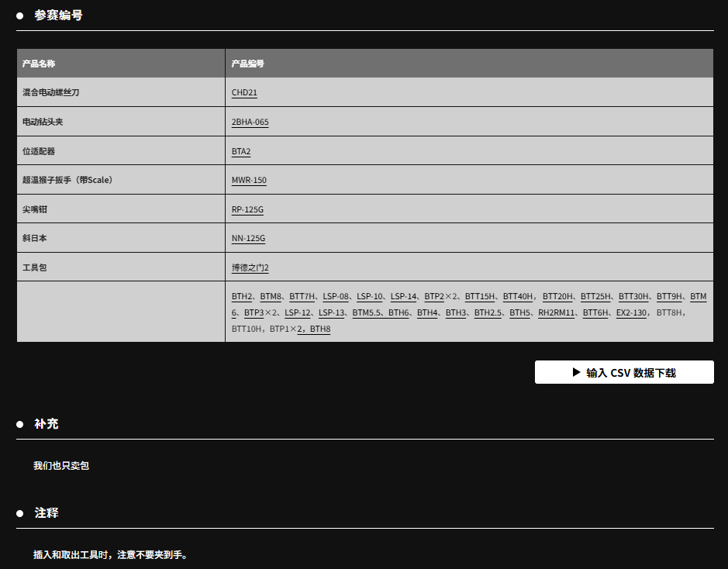The width and height of the screenshot is (728, 569).
Task: Open the CHD21 product link
Action: pyautogui.click(x=244, y=93)
